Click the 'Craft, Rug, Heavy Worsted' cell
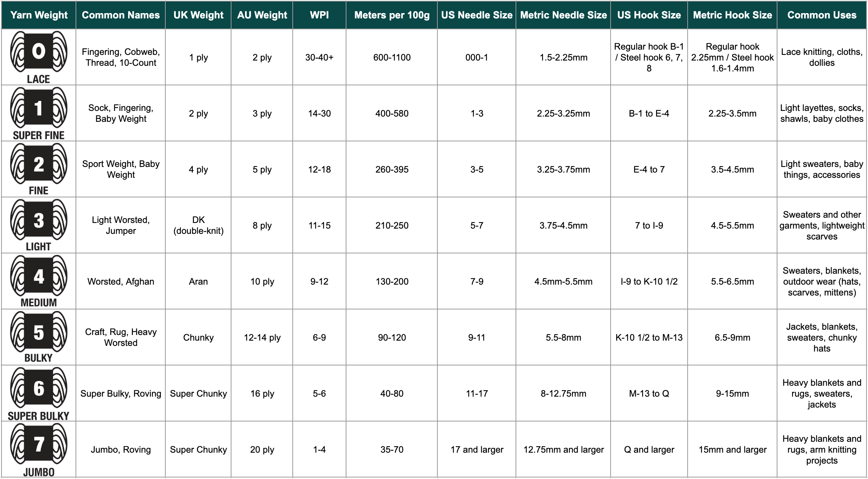868x479 pixels. pos(121,337)
